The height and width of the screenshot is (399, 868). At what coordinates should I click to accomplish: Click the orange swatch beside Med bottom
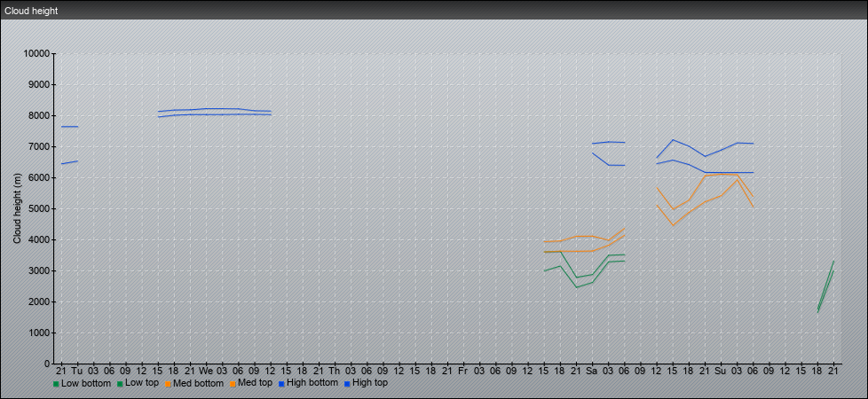coord(168,383)
